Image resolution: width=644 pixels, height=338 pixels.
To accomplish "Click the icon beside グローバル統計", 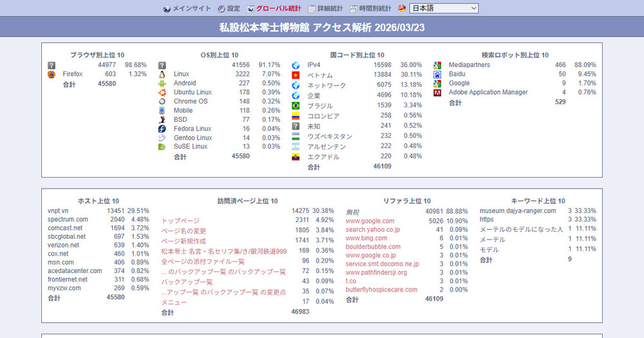I will 251,8.
